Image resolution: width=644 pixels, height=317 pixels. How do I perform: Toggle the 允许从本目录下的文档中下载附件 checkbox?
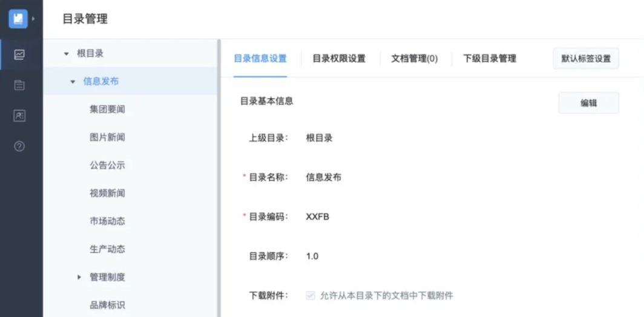click(310, 296)
